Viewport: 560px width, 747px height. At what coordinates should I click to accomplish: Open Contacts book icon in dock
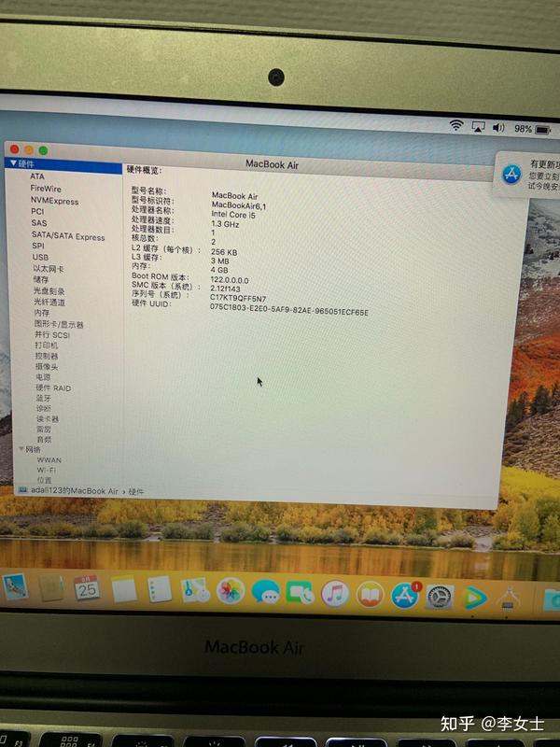pyautogui.click(x=50, y=588)
